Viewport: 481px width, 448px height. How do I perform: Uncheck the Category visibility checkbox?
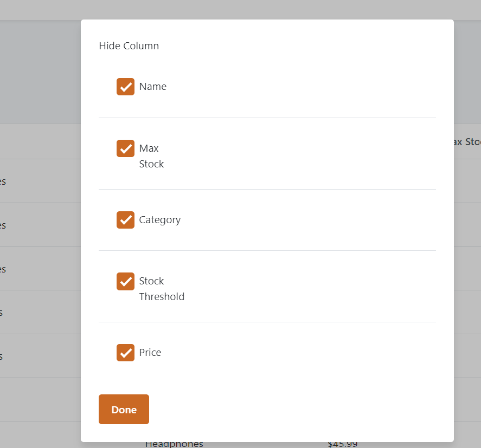pos(125,219)
